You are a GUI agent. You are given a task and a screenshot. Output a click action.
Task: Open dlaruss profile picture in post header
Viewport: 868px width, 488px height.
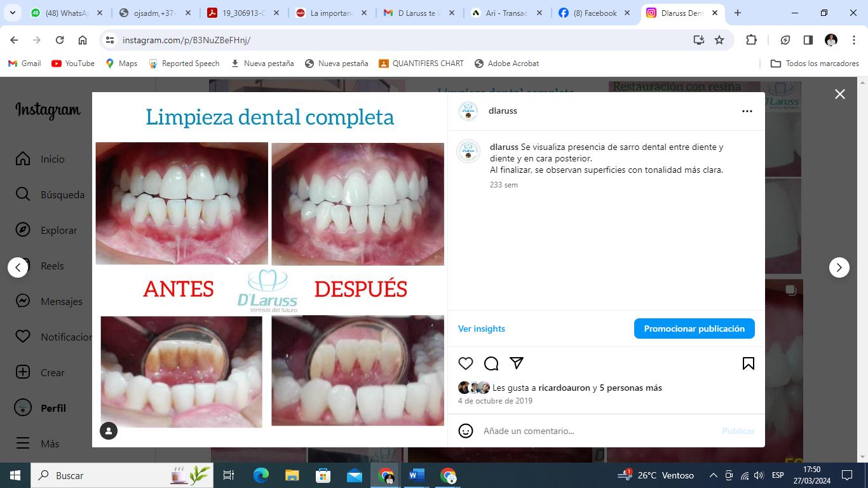point(468,111)
